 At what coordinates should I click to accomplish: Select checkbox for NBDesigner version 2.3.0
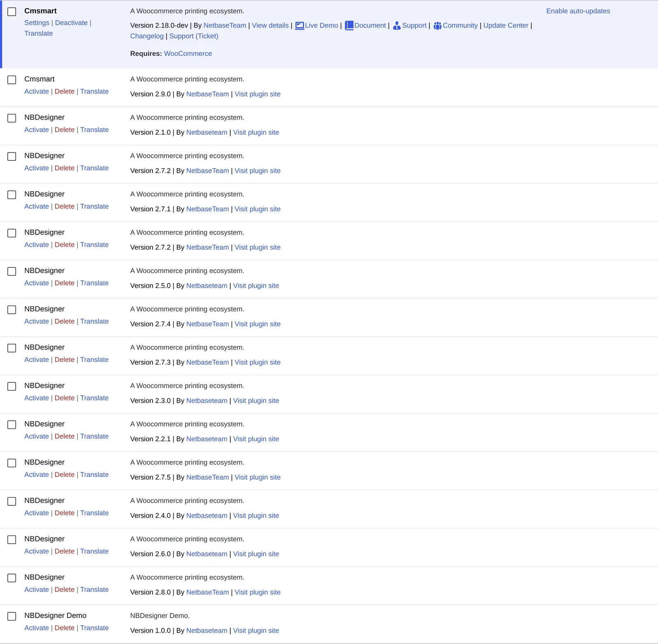(x=12, y=386)
